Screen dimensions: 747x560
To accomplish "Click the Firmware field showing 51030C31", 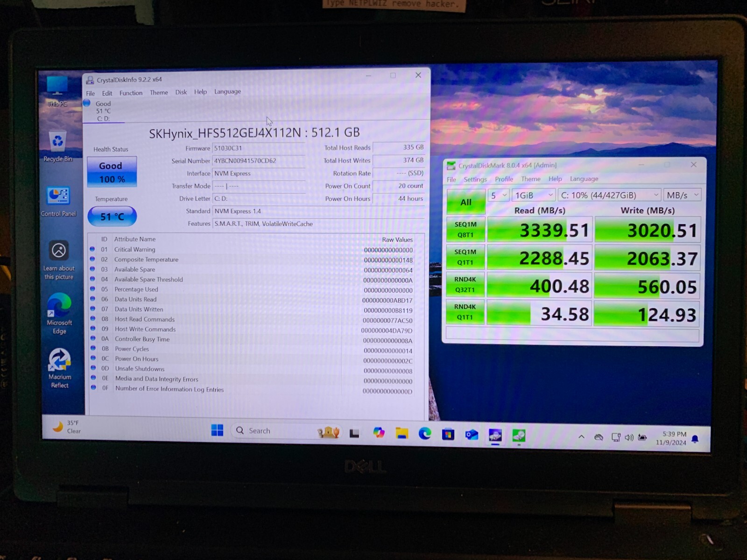I will click(259, 148).
